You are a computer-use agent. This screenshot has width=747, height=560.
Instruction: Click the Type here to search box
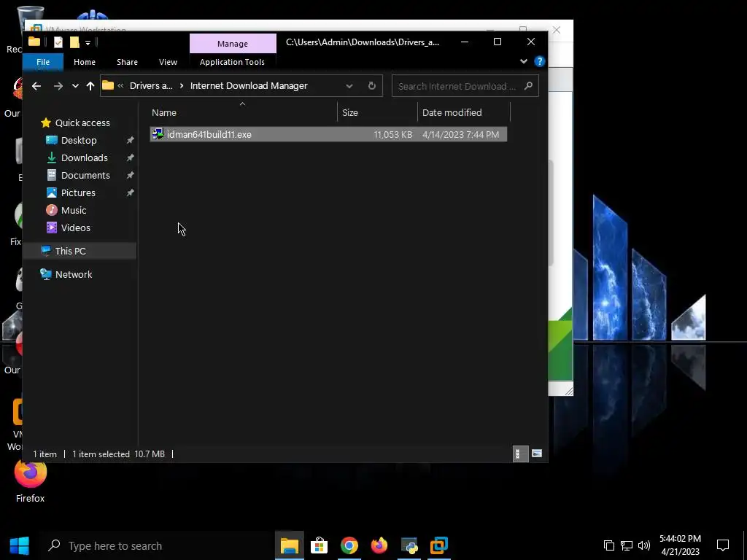pos(158,545)
